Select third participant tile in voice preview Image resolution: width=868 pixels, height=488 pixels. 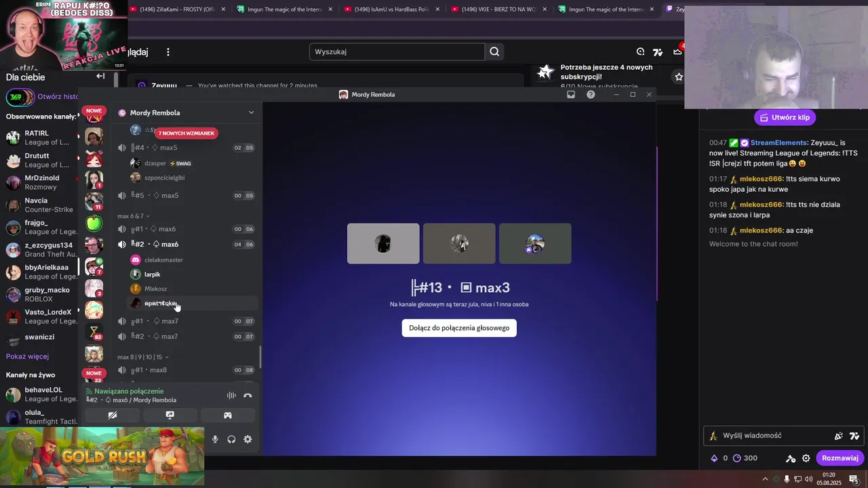click(535, 243)
